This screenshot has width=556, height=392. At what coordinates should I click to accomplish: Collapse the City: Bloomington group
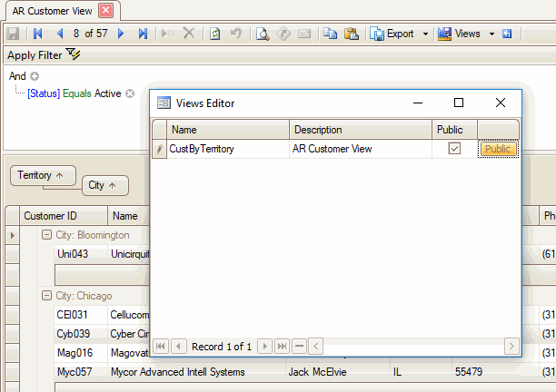click(47, 235)
